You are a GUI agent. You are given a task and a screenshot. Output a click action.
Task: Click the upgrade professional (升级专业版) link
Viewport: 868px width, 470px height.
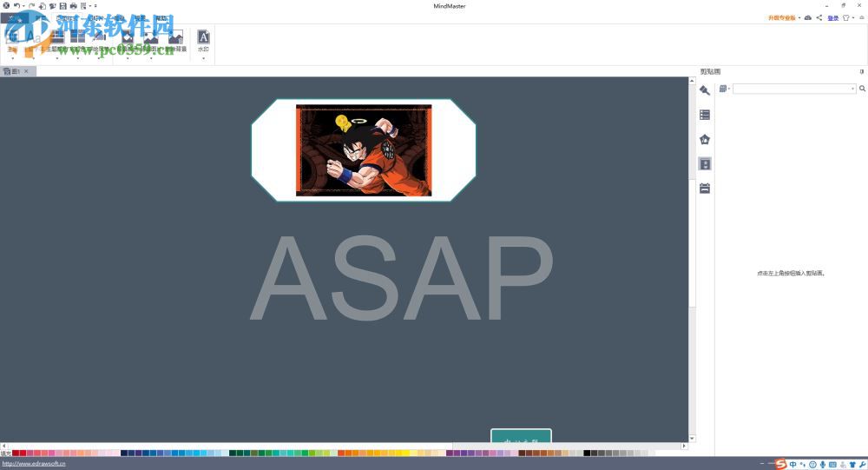(x=782, y=17)
